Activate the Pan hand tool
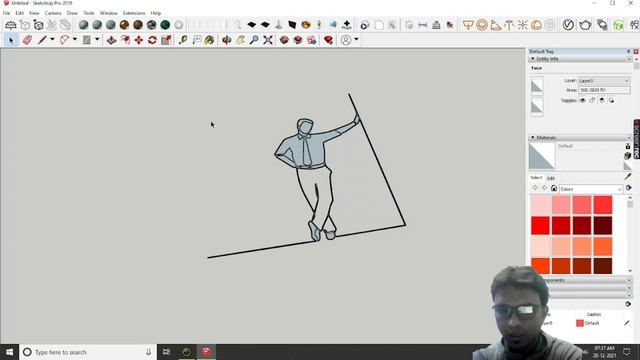This screenshot has width=640, height=360. 240,40
